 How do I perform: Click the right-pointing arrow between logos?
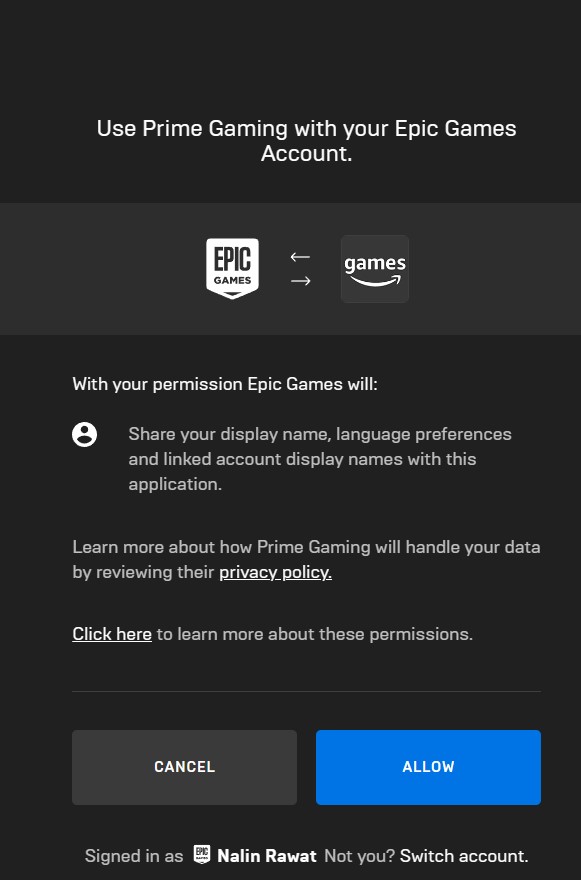coord(299,281)
